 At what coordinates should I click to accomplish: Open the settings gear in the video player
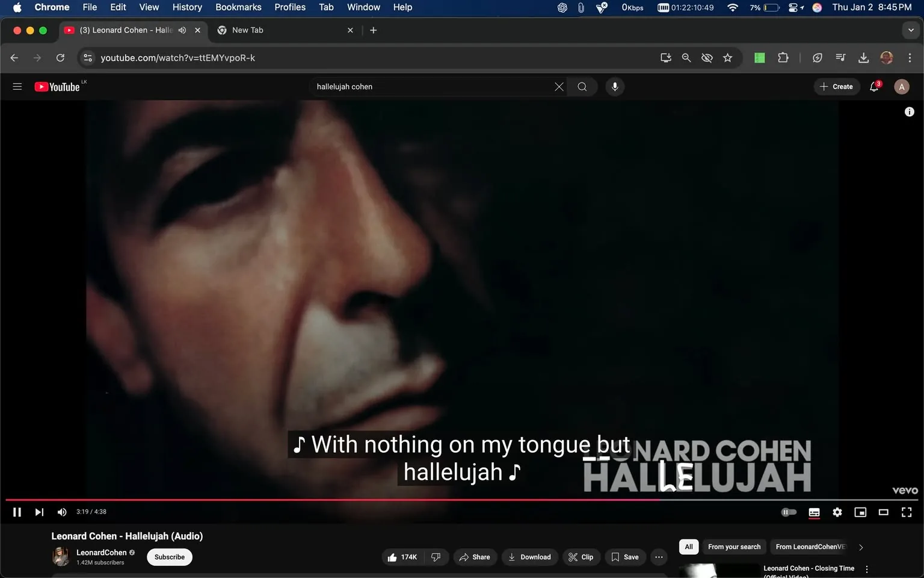point(837,512)
